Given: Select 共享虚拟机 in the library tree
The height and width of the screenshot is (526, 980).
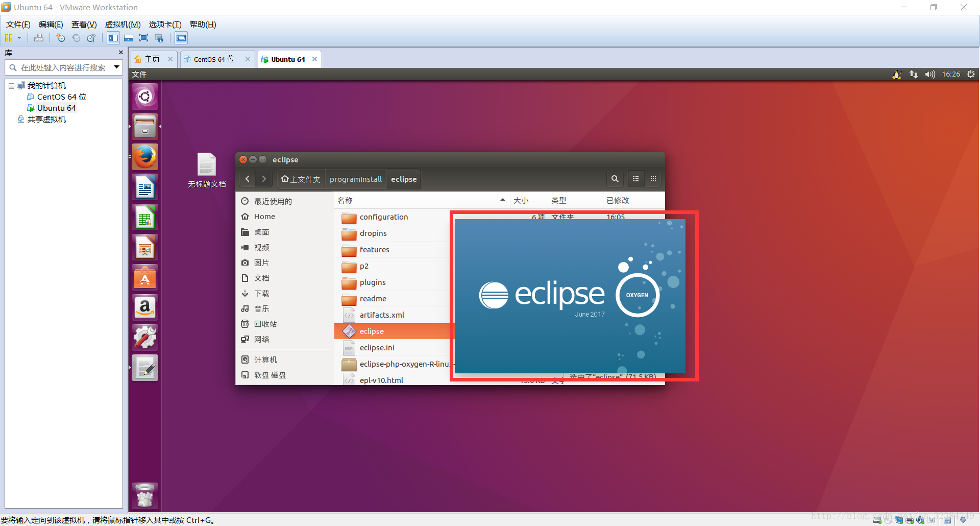Looking at the screenshot, I should point(46,119).
